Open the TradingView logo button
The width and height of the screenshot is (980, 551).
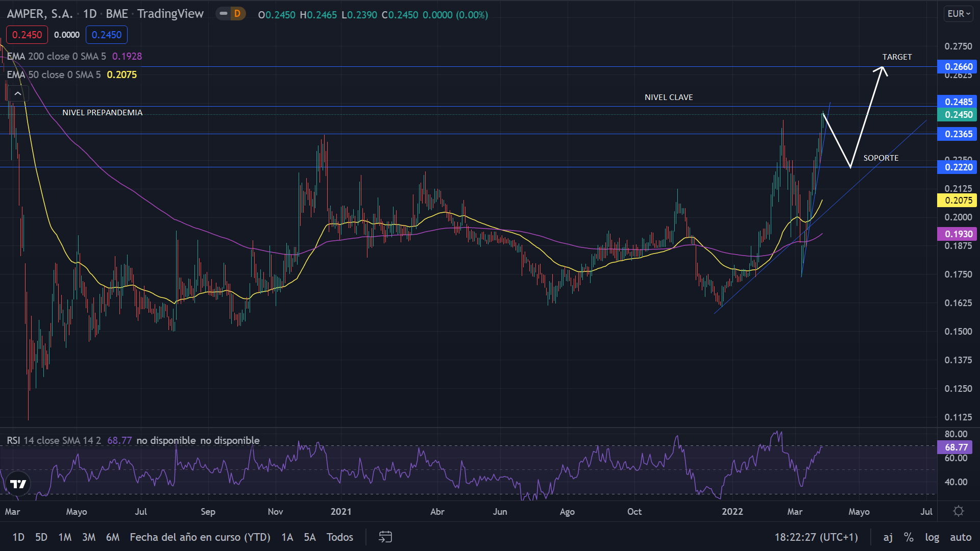coord(18,484)
